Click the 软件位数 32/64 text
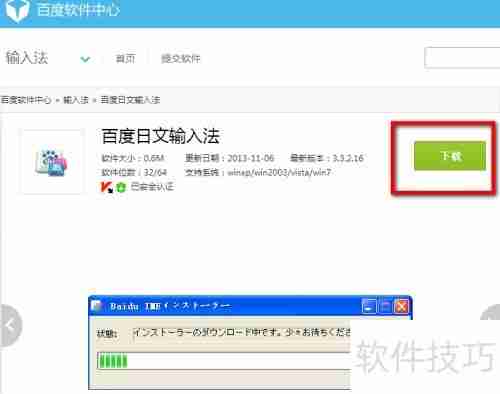500x394 pixels. (x=134, y=172)
